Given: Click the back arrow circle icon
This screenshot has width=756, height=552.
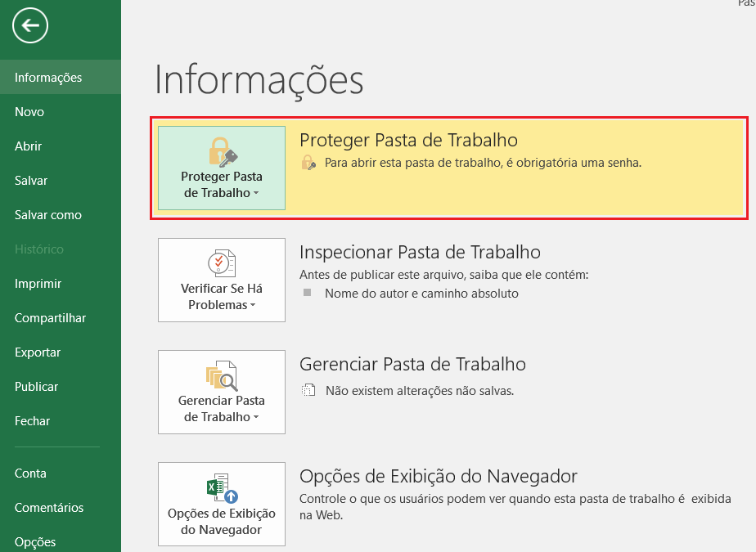Looking at the screenshot, I should 30,26.
